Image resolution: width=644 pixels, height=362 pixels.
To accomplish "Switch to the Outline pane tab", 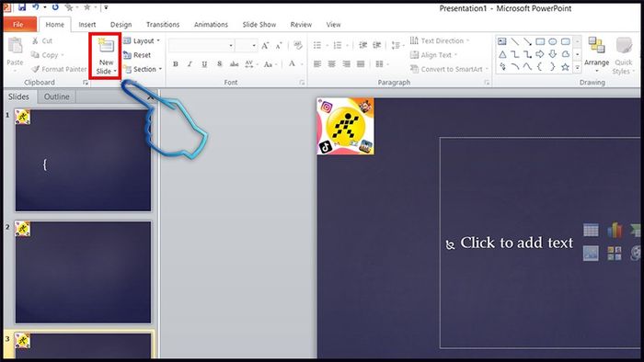I will (57, 96).
